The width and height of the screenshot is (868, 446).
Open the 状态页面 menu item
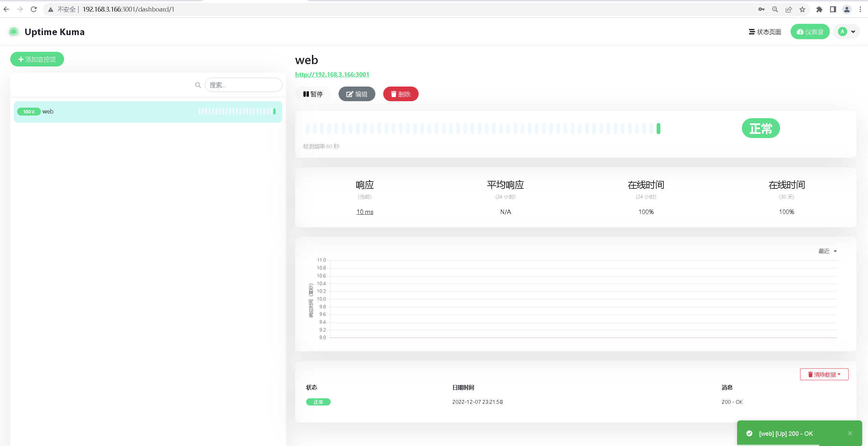click(765, 32)
